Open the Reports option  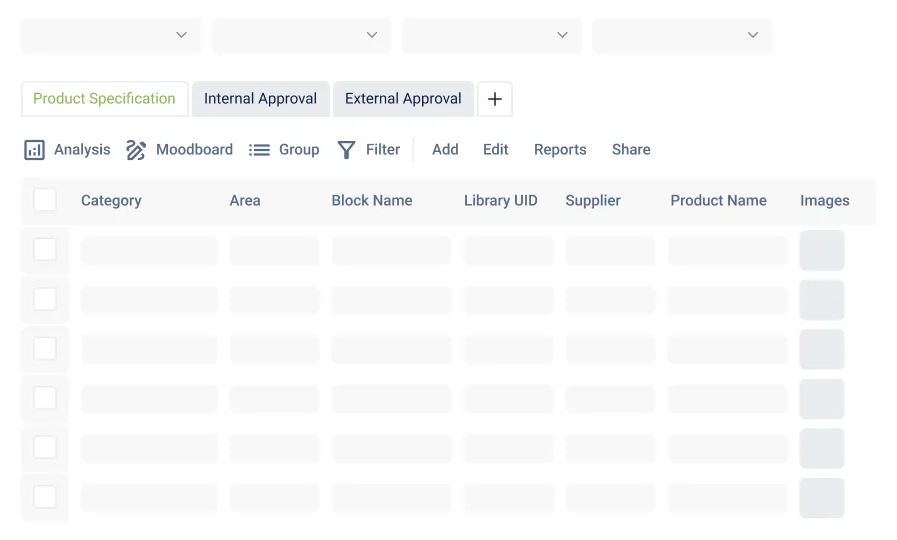pyautogui.click(x=560, y=150)
